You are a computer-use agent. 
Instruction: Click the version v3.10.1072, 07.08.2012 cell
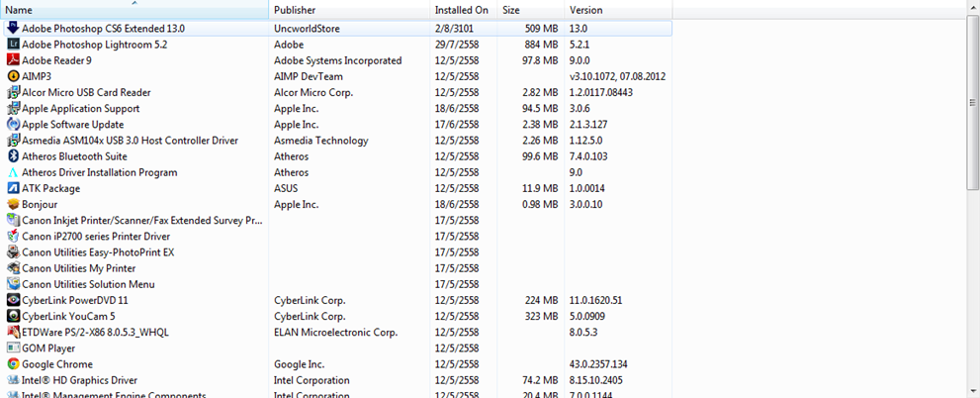(x=617, y=76)
